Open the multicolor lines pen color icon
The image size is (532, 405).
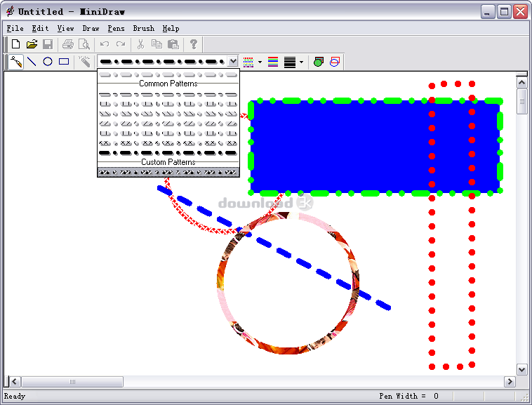point(273,62)
